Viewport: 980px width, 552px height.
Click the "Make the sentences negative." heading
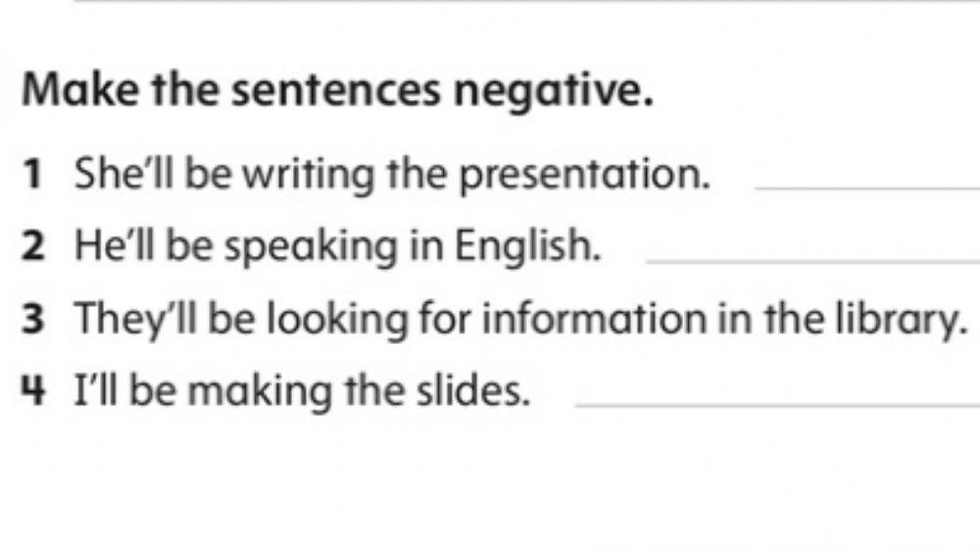coord(337,92)
